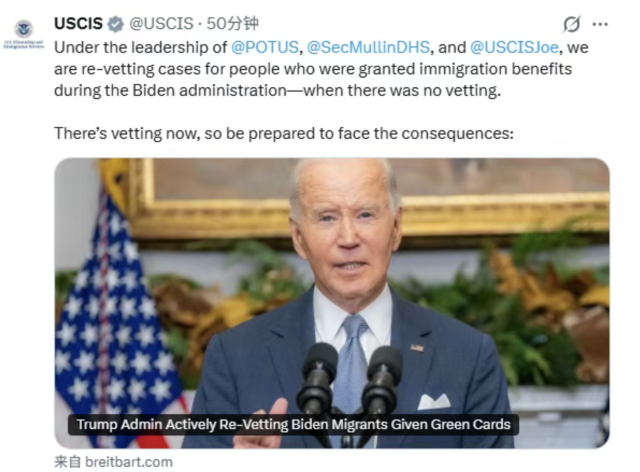Image resolution: width=640 pixels, height=472 pixels.
Task: Click the white pocket square in photo
Action: [434, 402]
